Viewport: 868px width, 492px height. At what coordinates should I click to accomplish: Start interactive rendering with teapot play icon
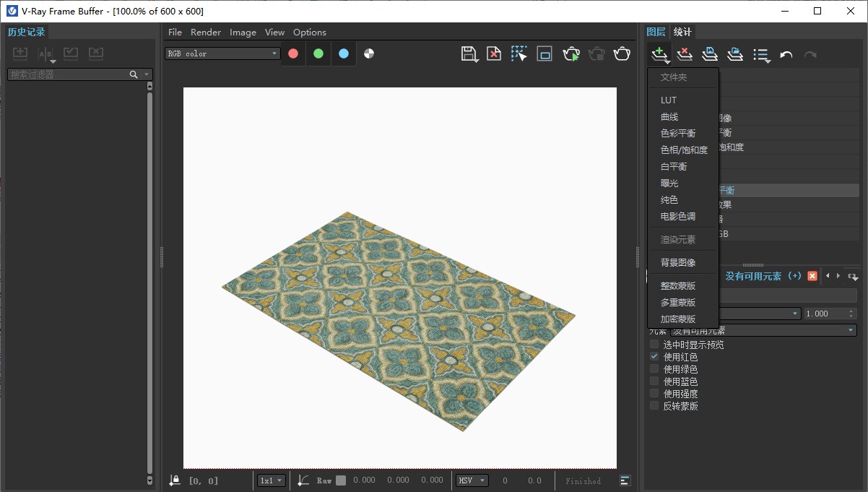571,53
